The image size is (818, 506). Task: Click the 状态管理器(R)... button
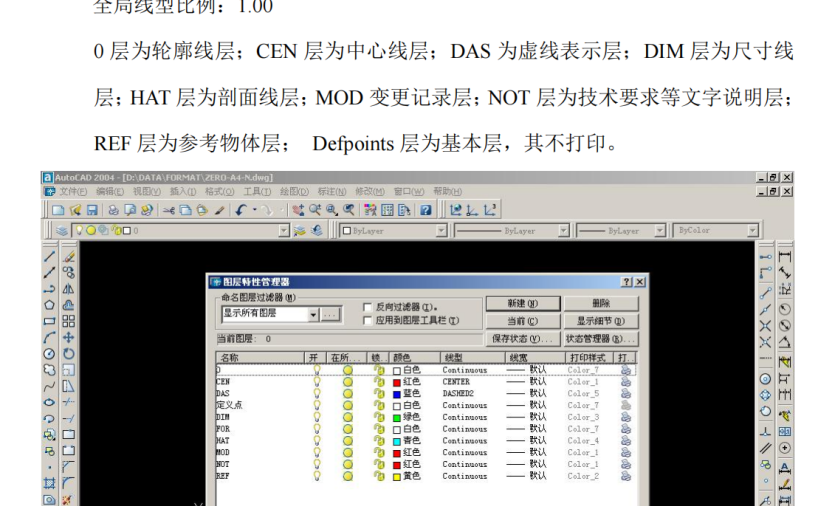point(601,339)
